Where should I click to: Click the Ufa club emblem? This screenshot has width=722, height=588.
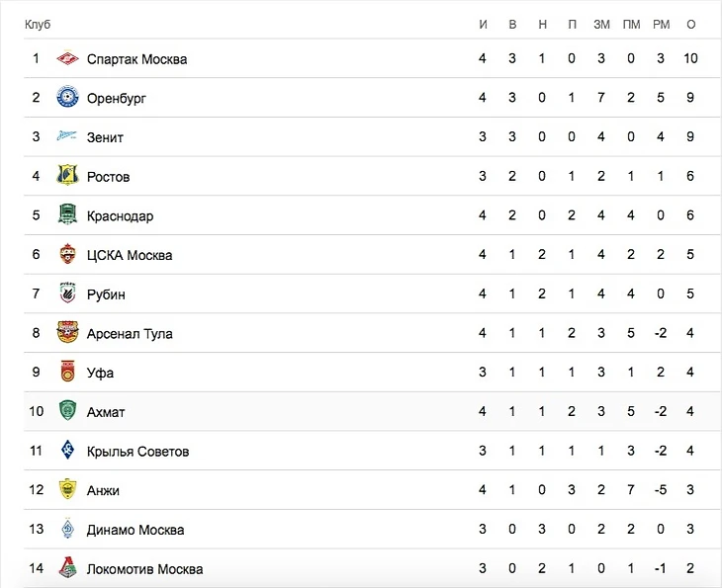point(67,373)
